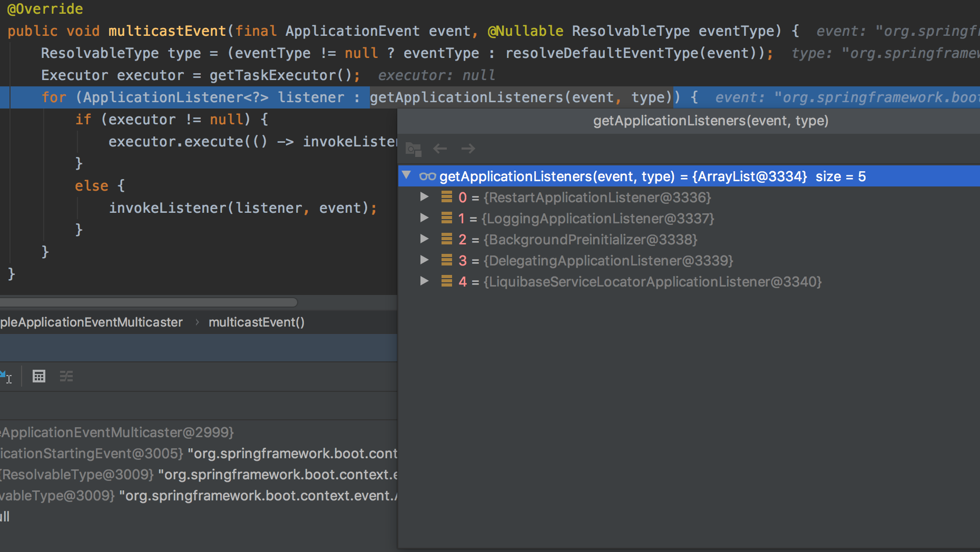Click the table view icon in debugger toolbar
This screenshot has height=552, width=980.
39,377
